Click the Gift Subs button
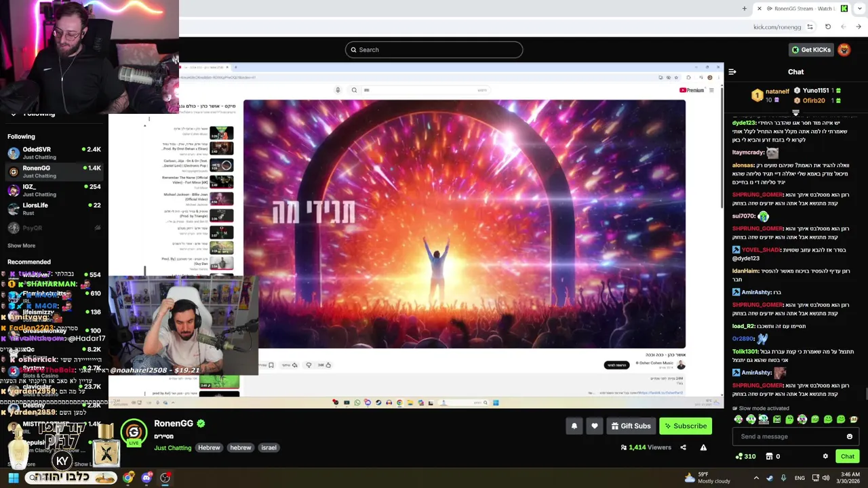 click(x=631, y=426)
